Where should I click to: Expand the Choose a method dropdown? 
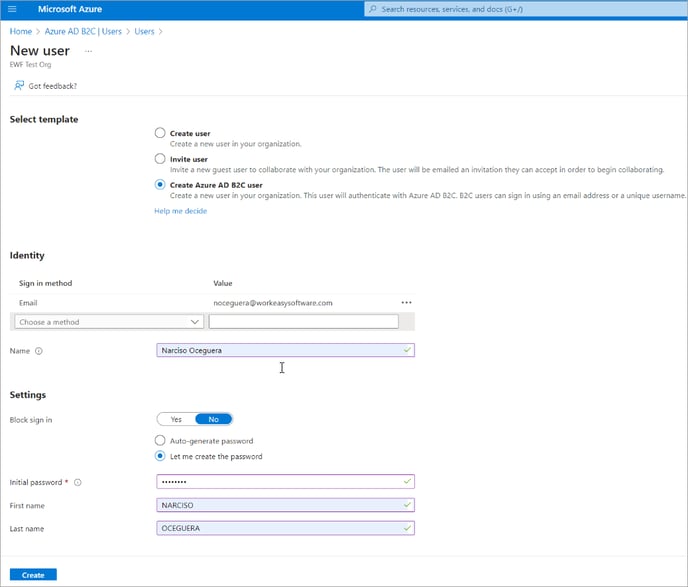[109, 322]
